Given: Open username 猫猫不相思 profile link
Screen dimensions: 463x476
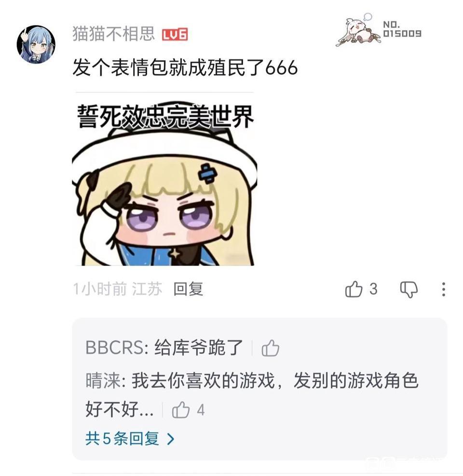Looking at the screenshot, I should click(113, 33).
